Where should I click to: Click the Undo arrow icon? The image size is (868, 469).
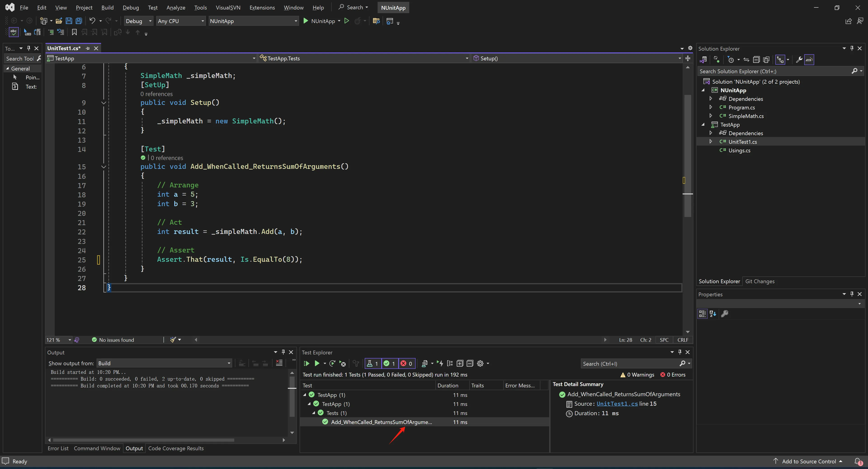92,21
